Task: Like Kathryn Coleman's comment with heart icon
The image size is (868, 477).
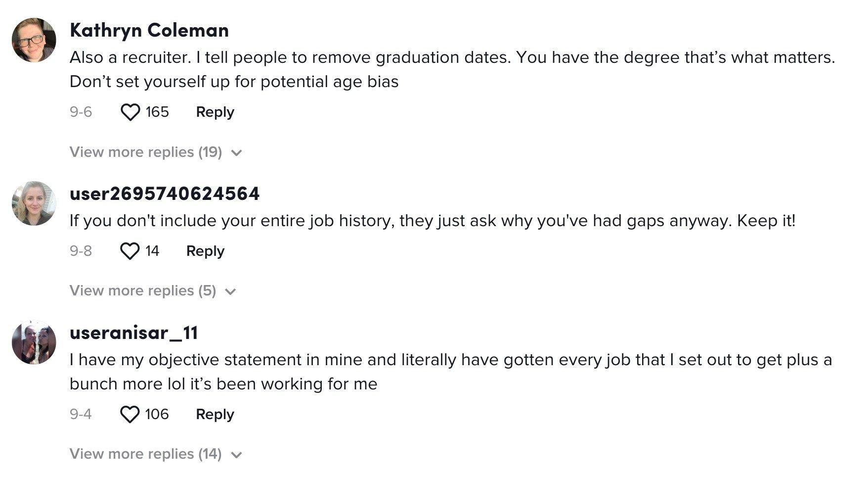Action: point(130,112)
